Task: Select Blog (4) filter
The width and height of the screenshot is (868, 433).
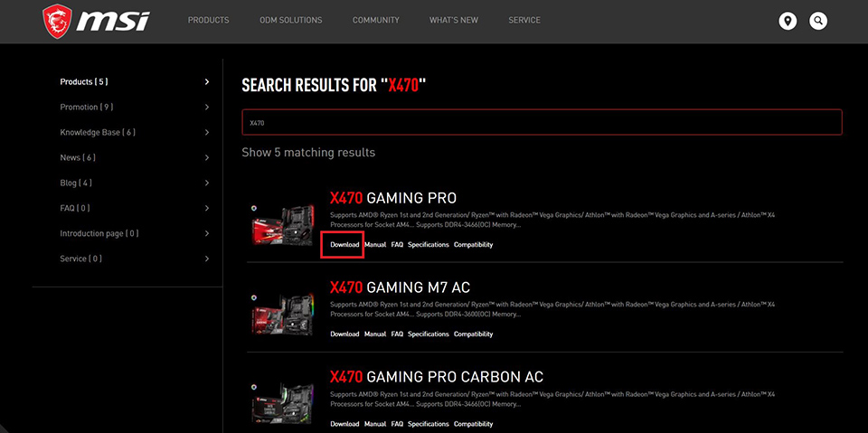Action: tap(76, 183)
